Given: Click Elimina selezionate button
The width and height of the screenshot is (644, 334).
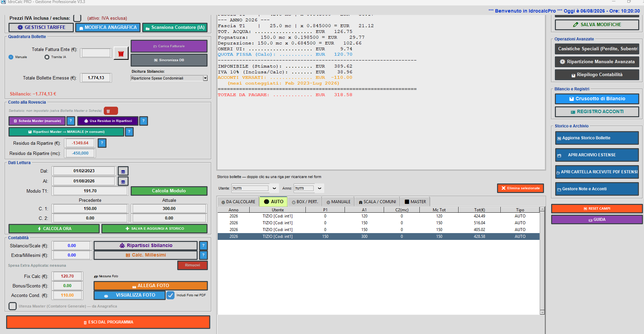Looking at the screenshot, I should 521,188.
